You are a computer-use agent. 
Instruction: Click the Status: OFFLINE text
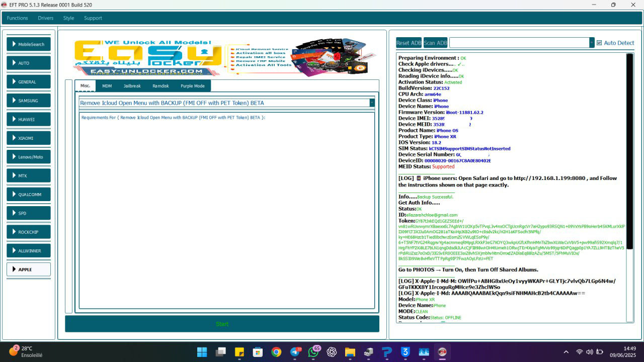(445, 318)
